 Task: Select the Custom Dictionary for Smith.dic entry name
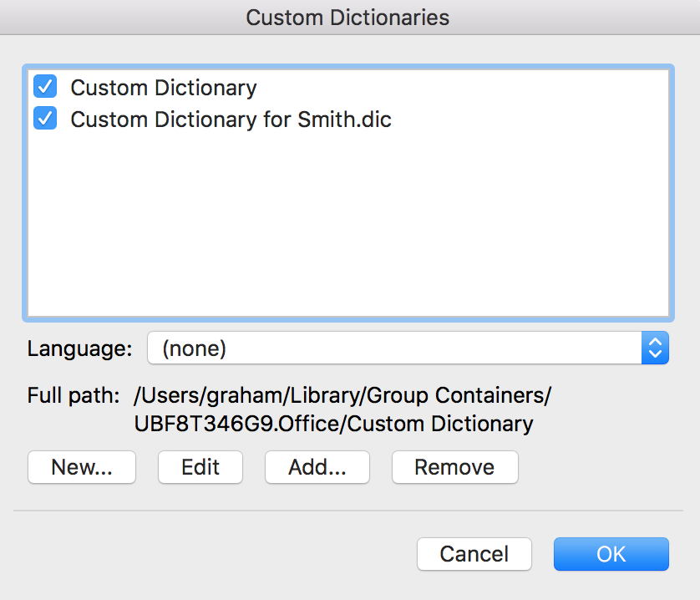pos(231,119)
